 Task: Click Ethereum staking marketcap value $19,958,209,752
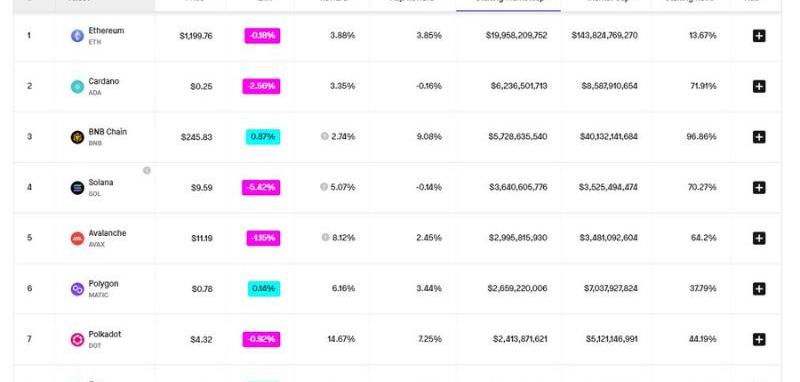pyautogui.click(x=516, y=36)
